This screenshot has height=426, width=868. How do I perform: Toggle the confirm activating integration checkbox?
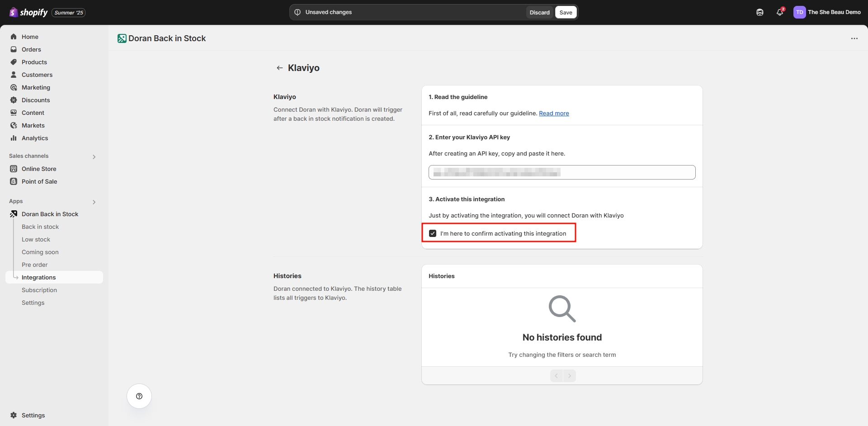433,233
